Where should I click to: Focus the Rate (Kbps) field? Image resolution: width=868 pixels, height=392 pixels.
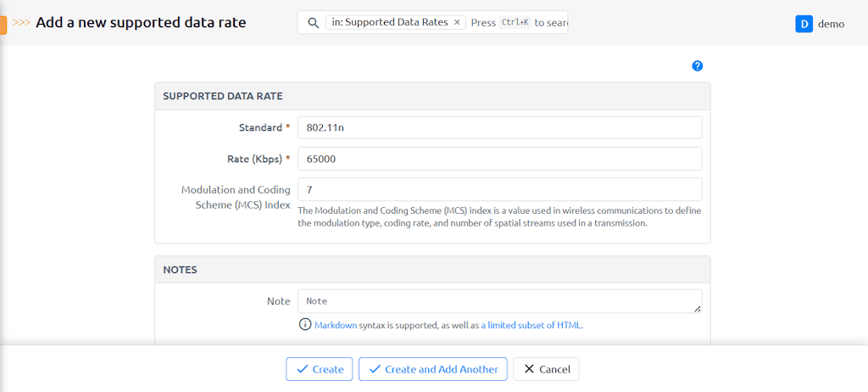point(499,159)
